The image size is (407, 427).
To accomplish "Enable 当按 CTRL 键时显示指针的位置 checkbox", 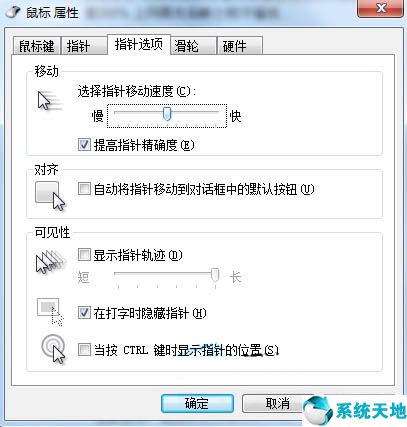I will [x=84, y=350].
